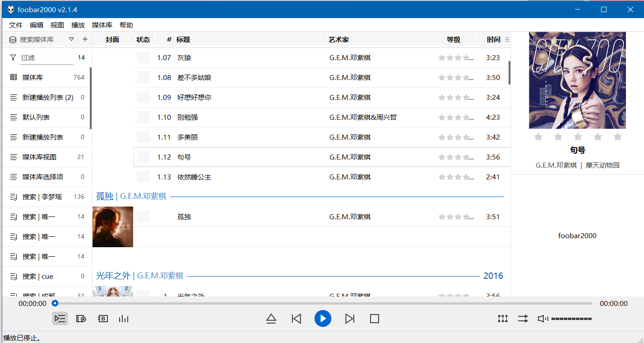Open the 帮助 menu
Viewport: 644px width, 343px height.
pos(126,25)
